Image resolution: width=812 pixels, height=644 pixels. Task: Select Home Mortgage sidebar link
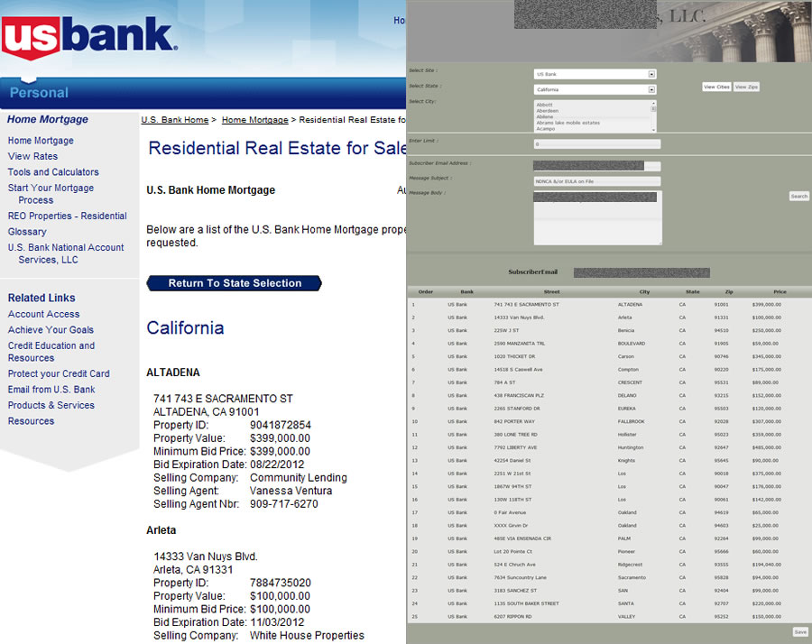(x=41, y=141)
